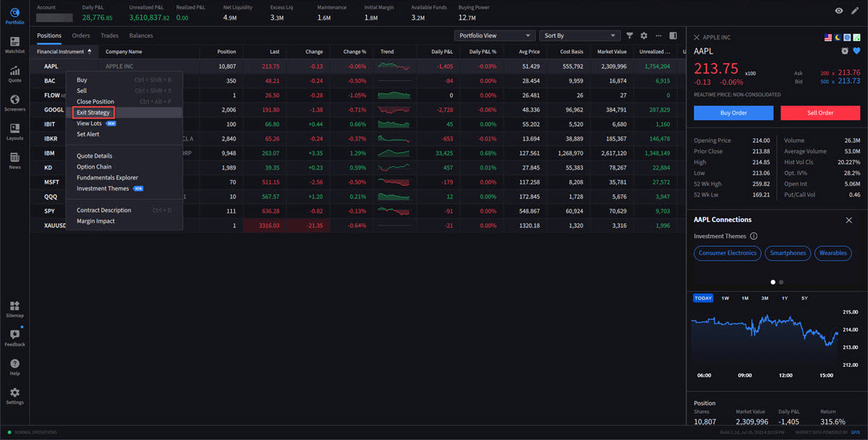Open the Sitemap from the sidebar
This screenshot has width=868, height=440.
click(14, 309)
